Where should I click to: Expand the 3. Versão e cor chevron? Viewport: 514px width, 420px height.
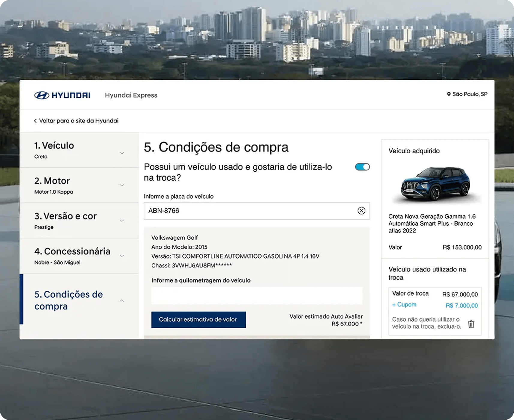[x=122, y=221]
